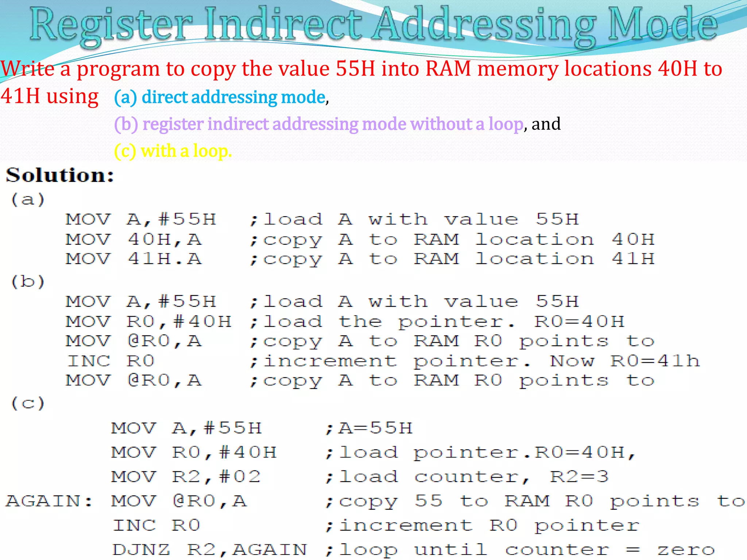Click 'MOV R0,#40H' line in section (b)
Screen dimensions: 747x560
tap(148, 322)
